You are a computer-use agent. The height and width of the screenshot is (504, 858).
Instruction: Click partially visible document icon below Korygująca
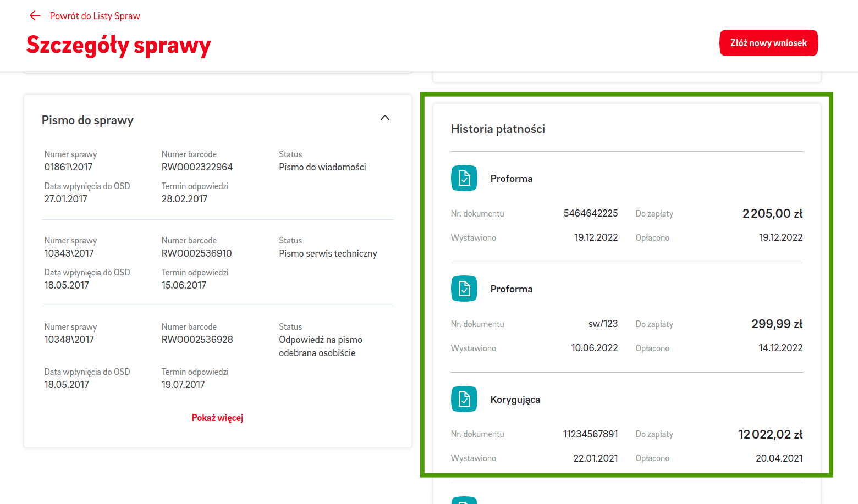point(464,500)
